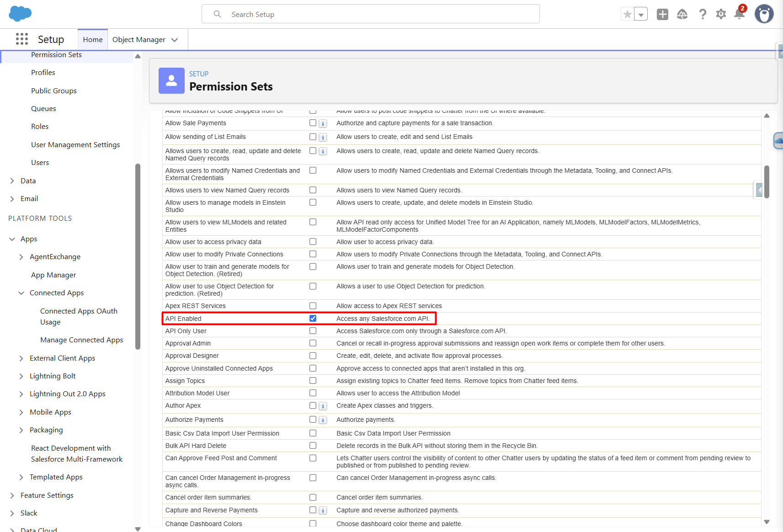Expand Templated Apps chevron

point(21,477)
